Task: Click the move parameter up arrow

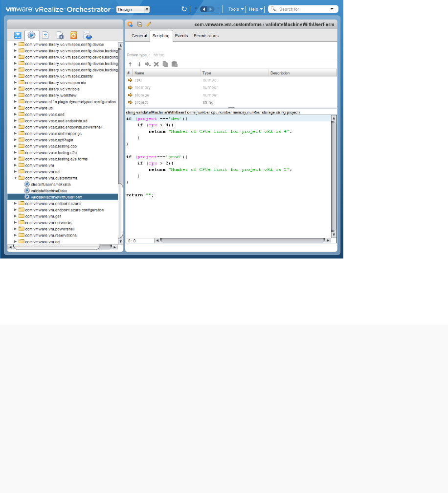Action: (131, 64)
